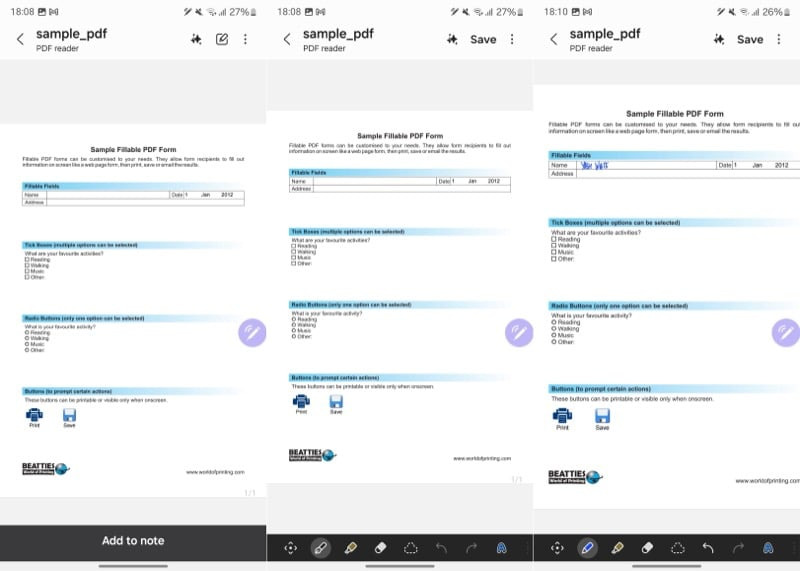Tap the blank Name field on the 18:08 Save screen
800x571 pixels.
[x=375, y=181]
